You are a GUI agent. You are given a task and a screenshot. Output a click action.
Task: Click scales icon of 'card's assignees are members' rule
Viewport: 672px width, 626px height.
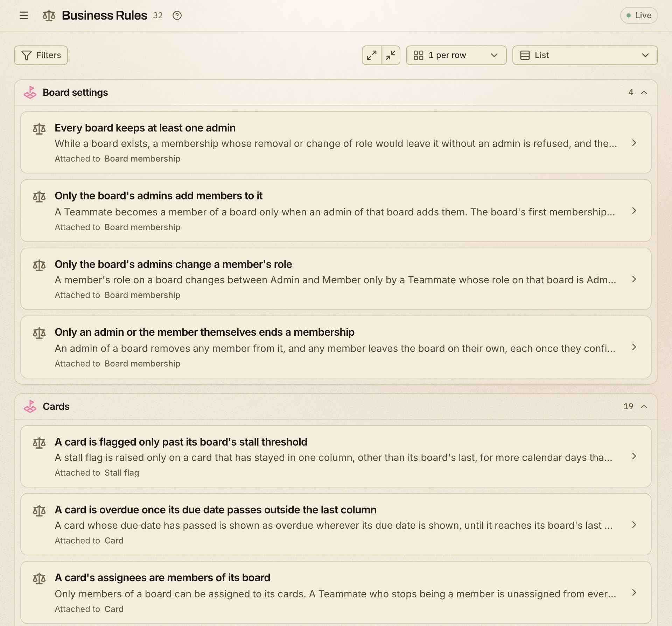click(x=39, y=578)
